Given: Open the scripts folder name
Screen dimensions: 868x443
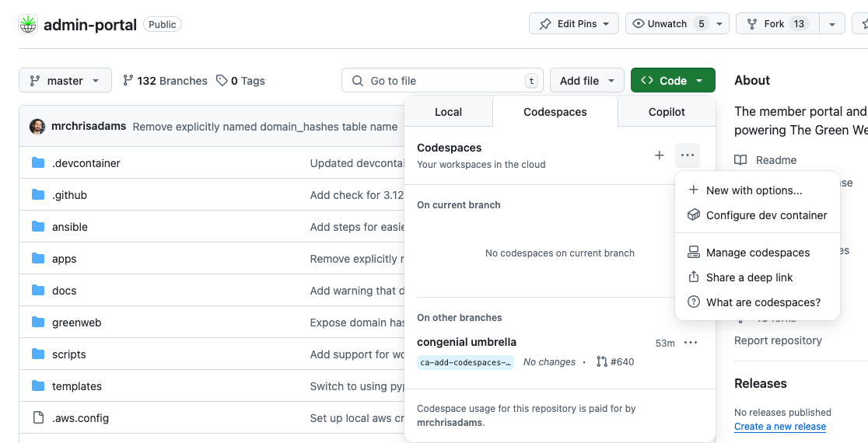Looking at the screenshot, I should [x=69, y=354].
